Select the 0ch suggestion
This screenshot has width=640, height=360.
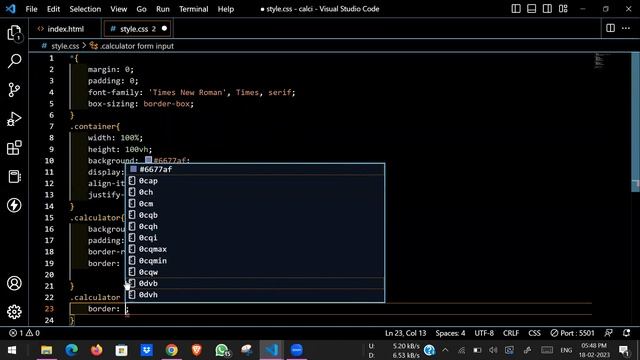coord(255,192)
